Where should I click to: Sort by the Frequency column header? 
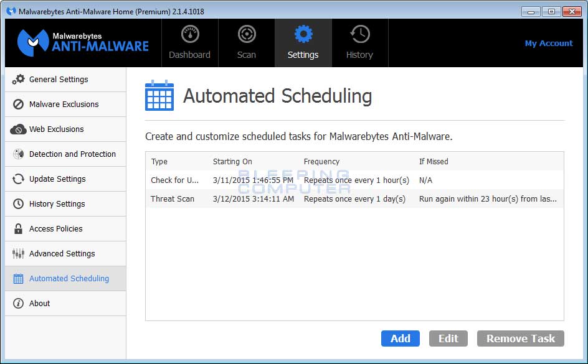tap(321, 161)
